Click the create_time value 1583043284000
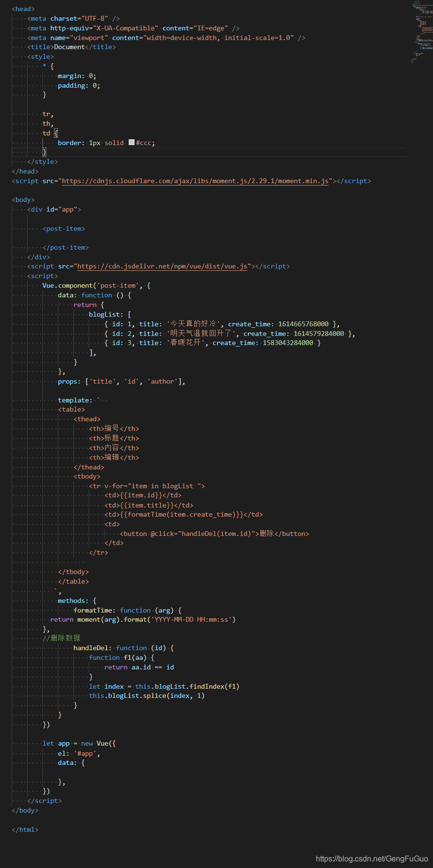The height and width of the screenshot is (868, 433). coord(288,343)
